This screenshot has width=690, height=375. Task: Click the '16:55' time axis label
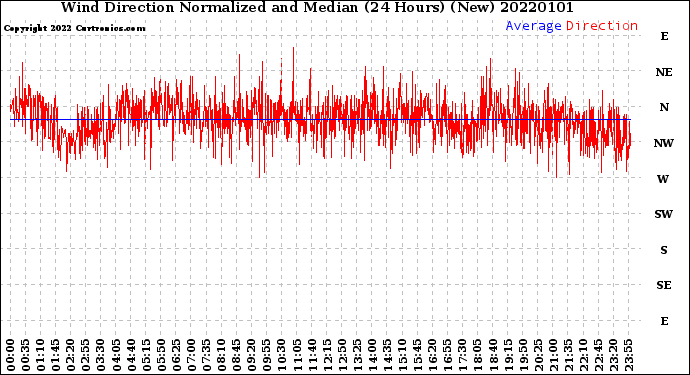[x=448, y=355]
